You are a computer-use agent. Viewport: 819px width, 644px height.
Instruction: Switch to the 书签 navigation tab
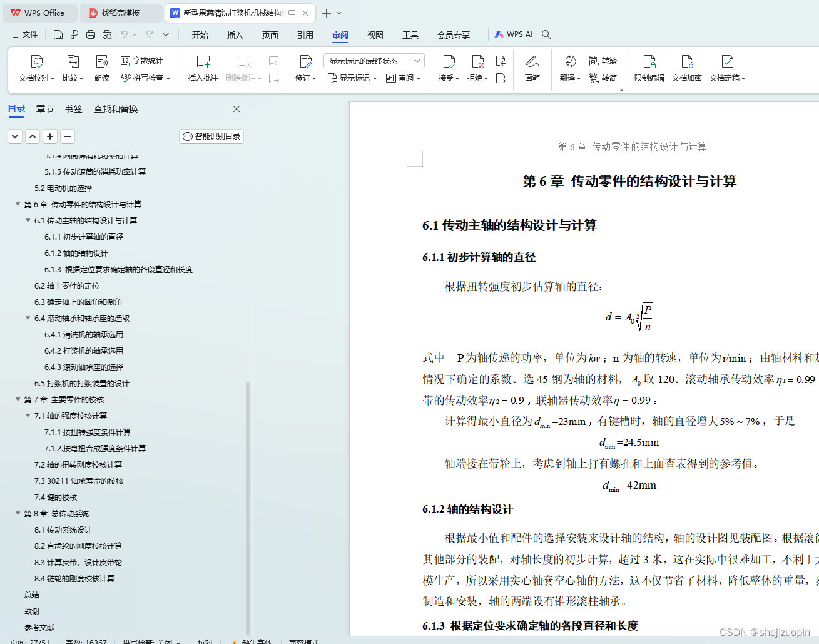74,109
